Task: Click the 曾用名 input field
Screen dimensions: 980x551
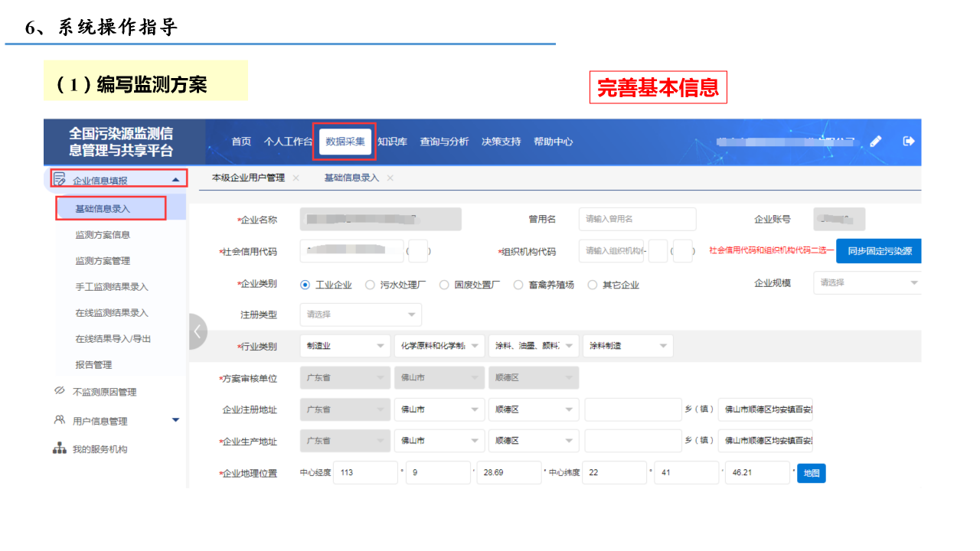Action: point(637,219)
